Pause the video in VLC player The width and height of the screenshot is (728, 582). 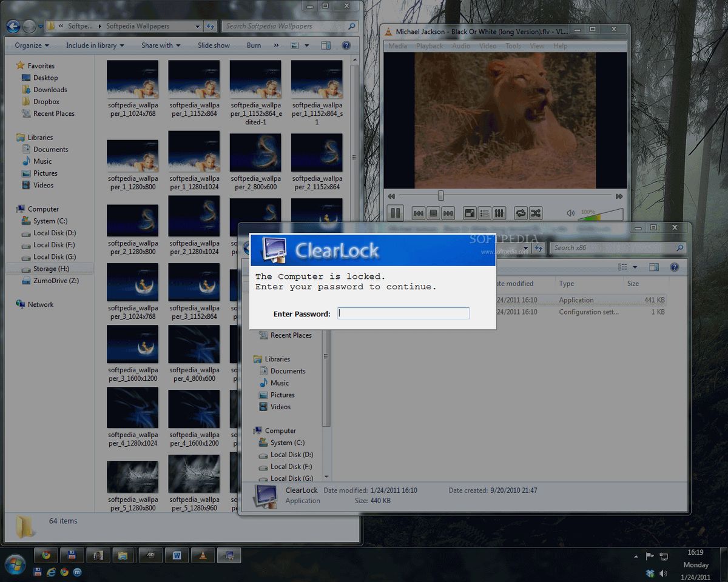(x=395, y=213)
